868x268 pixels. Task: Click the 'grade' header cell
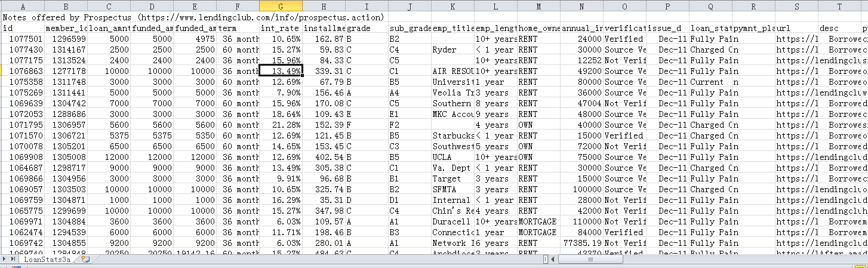[367, 28]
